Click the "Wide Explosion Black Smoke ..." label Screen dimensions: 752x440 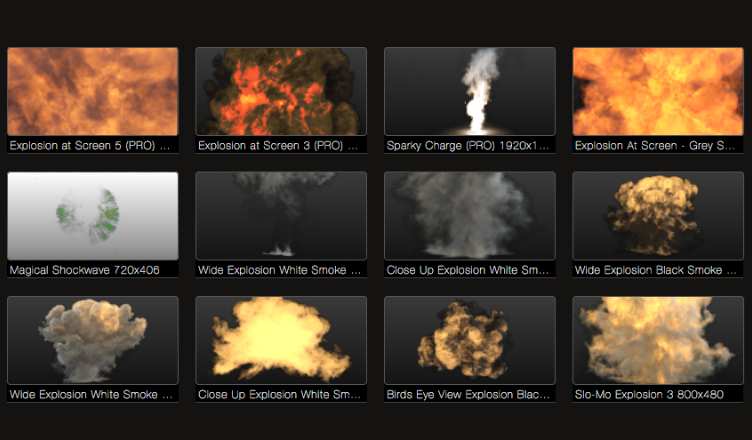pos(656,270)
